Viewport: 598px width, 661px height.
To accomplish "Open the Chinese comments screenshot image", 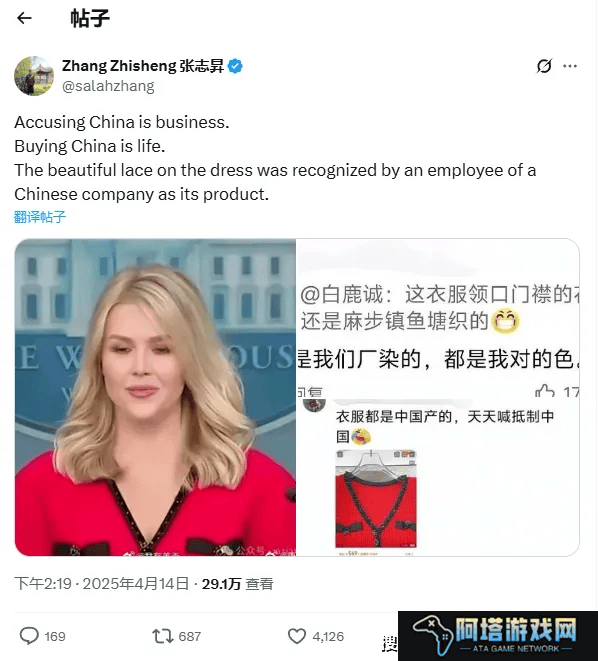I will [x=437, y=397].
